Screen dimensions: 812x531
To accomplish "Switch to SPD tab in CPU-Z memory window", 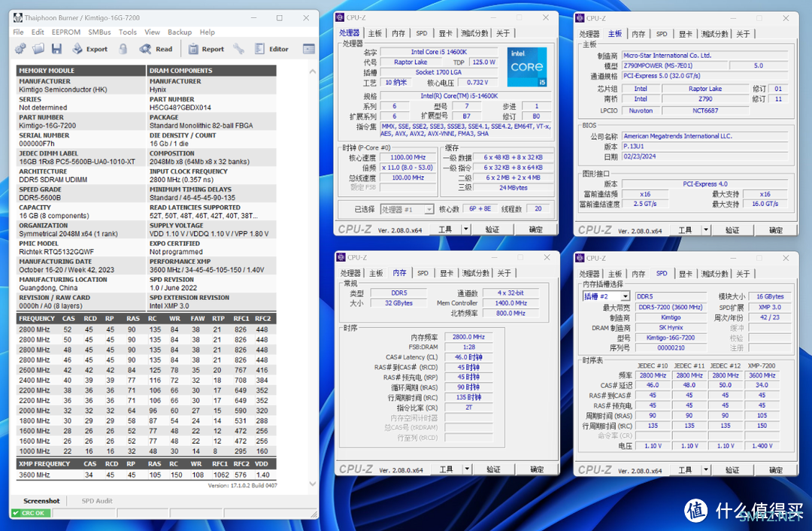I will 423,273.
